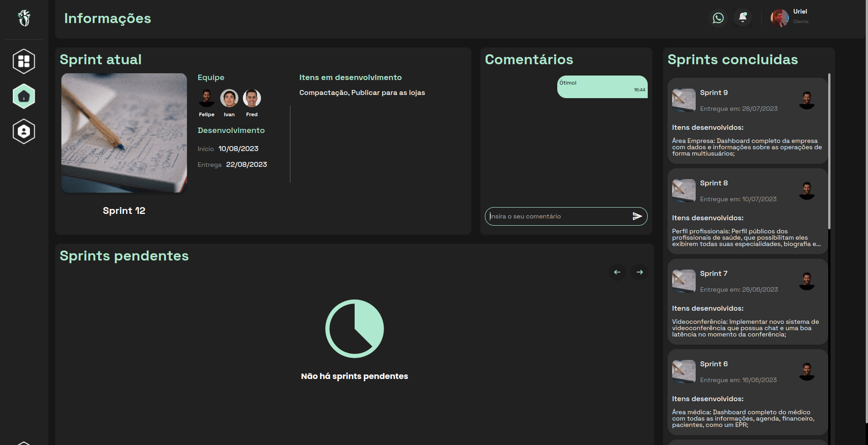Click the delivery date '22/08/2023'
The width and height of the screenshot is (868, 445).
pos(247,165)
